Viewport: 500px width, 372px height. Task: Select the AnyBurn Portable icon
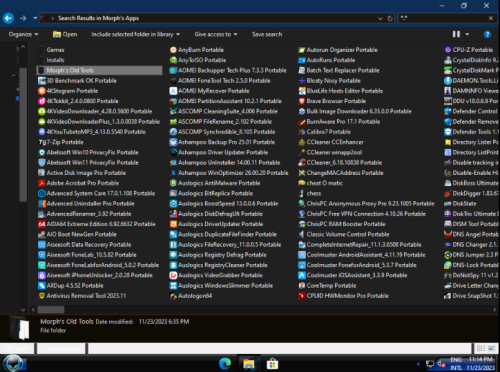coord(173,50)
